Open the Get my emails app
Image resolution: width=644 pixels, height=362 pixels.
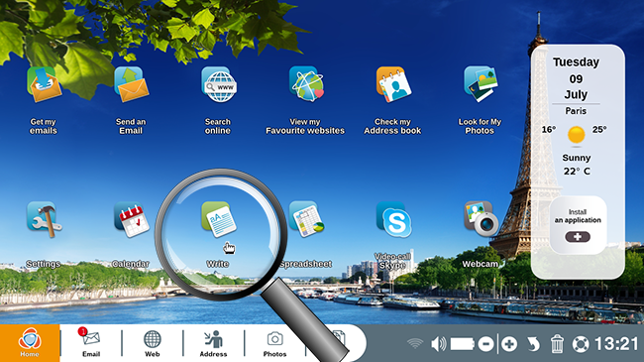point(44,84)
